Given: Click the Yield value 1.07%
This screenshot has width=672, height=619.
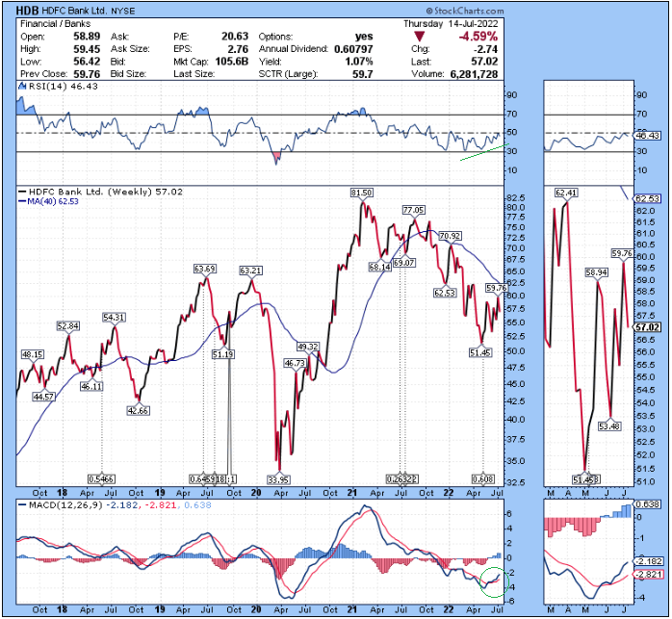Looking at the screenshot, I should click(359, 62).
